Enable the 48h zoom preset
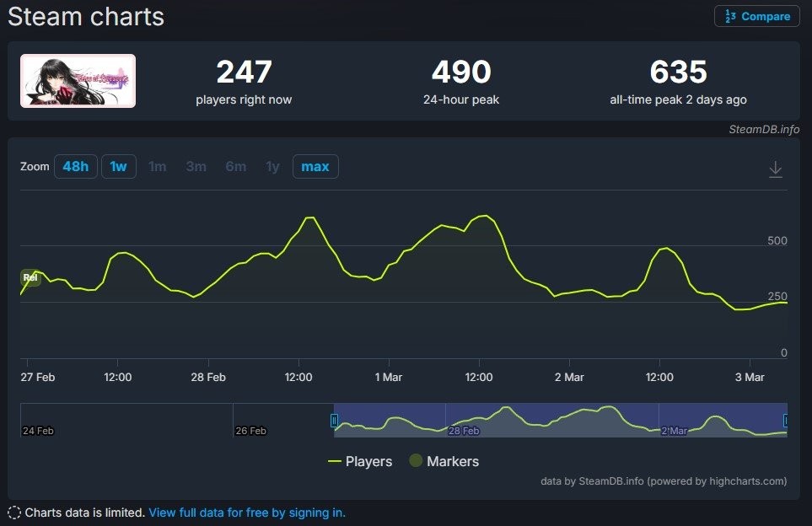The width and height of the screenshot is (812, 526). click(76, 166)
